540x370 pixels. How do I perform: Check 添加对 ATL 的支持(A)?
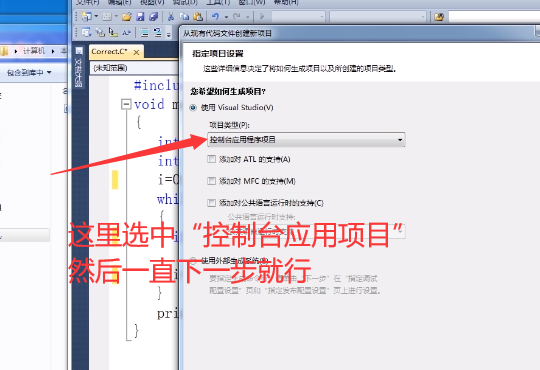pyautogui.click(x=211, y=159)
